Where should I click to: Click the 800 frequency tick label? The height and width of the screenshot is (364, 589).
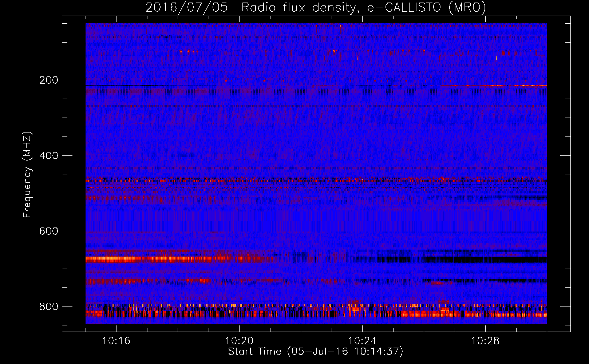click(x=48, y=306)
